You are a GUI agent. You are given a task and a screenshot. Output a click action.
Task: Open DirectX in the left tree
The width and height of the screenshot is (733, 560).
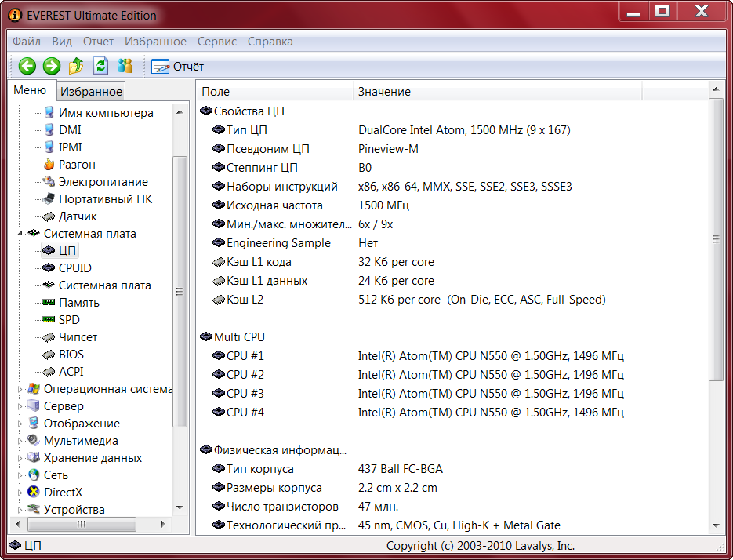(x=63, y=493)
